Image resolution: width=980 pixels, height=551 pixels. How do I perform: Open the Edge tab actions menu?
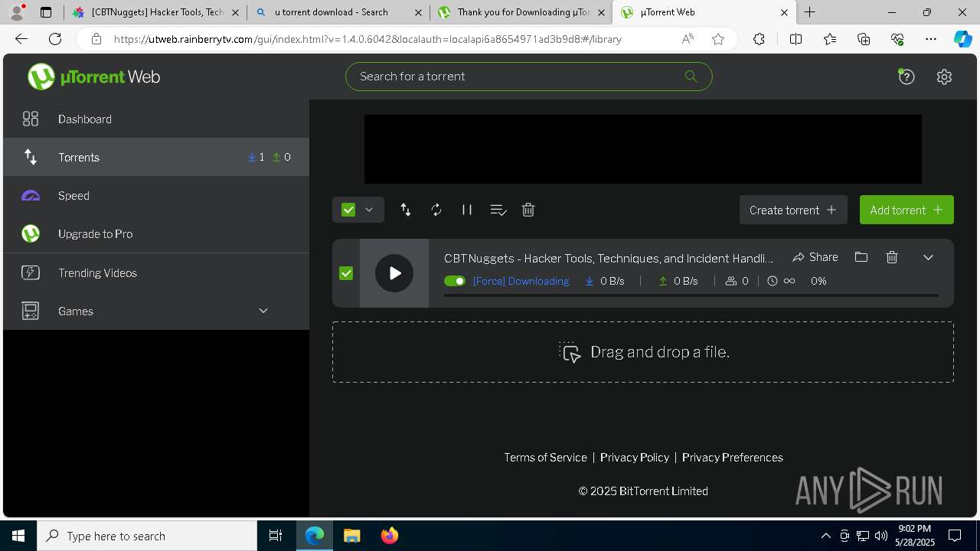click(46, 12)
